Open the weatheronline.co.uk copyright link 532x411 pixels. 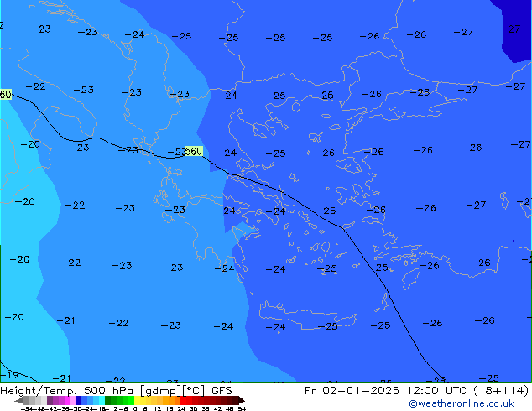point(462,403)
